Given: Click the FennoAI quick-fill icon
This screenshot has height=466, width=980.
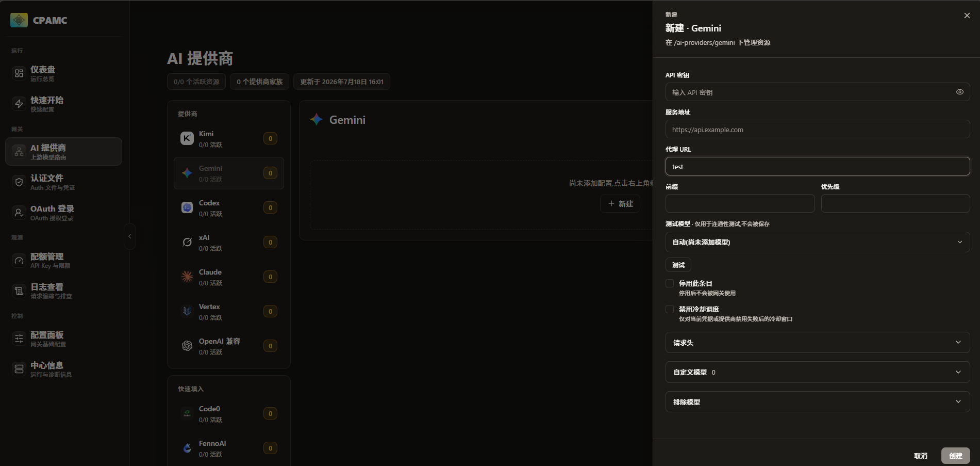Looking at the screenshot, I should click(187, 448).
